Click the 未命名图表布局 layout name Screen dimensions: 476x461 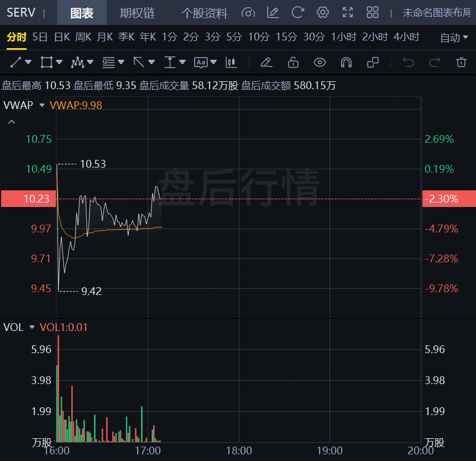(437, 13)
